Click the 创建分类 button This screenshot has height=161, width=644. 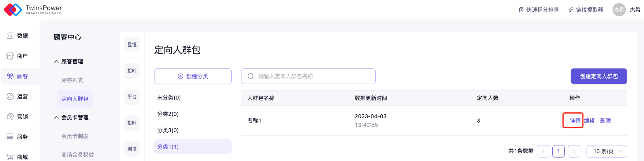pyautogui.click(x=193, y=76)
